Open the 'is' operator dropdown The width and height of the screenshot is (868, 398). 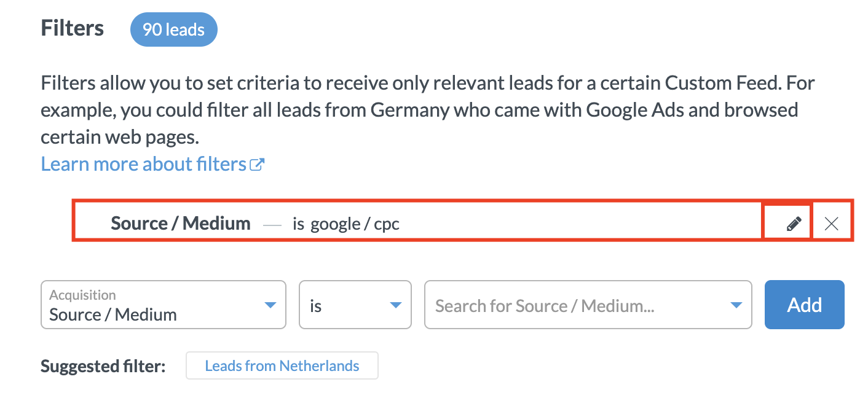tap(355, 305)
